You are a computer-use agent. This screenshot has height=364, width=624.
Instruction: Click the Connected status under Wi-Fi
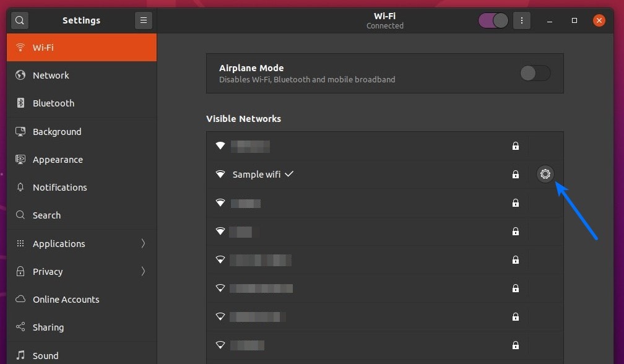pyautogui.click(x=384, y=25)
